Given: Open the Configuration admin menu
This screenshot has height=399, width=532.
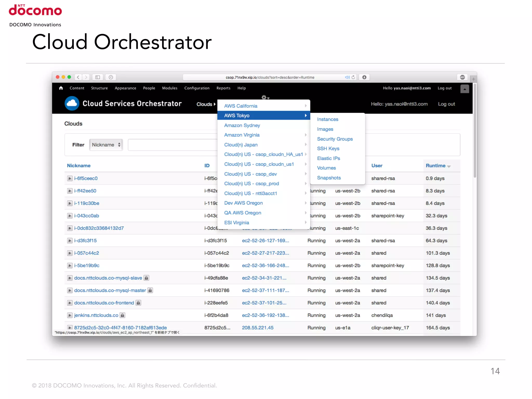Looking at the screenshot, I should 197,88.
